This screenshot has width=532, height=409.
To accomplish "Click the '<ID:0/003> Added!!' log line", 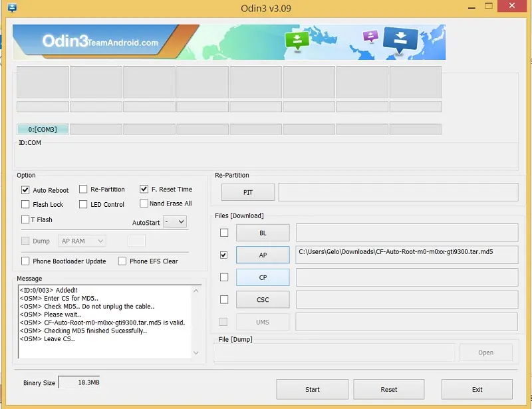I will [x=49, y=290].
